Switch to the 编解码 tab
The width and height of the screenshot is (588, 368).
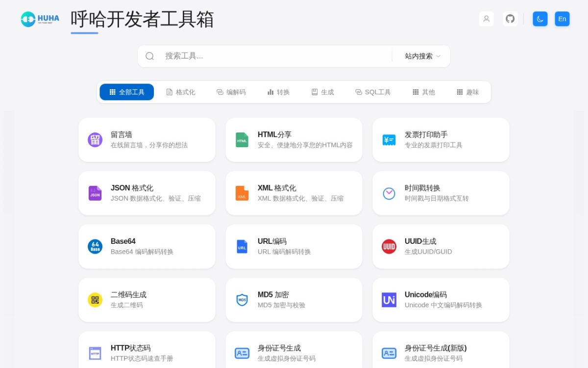tap(231, 92)
